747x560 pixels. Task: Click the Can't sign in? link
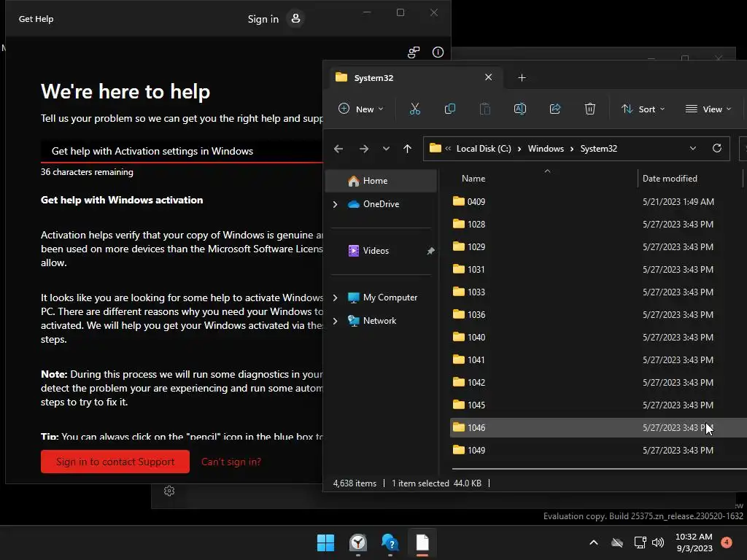point(231,462)
